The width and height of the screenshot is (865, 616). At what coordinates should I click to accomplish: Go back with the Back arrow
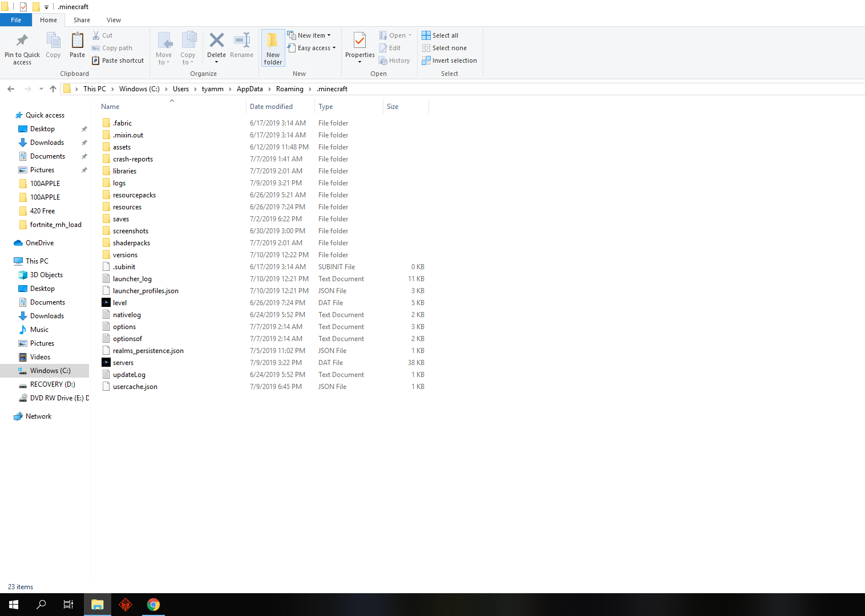(11, 89)
